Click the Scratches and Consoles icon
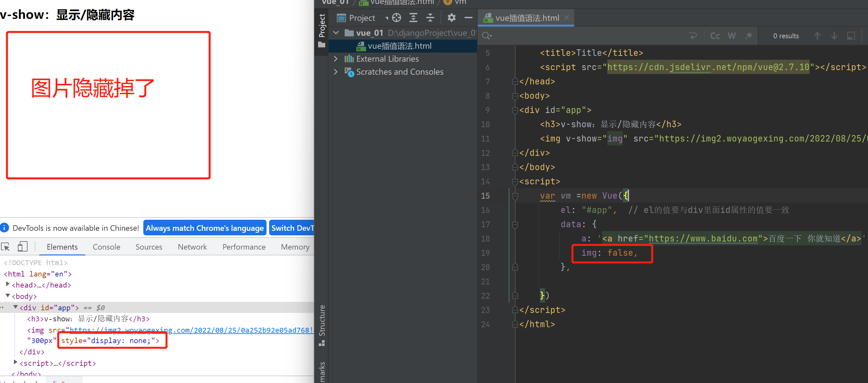 (x=349, y=72)
